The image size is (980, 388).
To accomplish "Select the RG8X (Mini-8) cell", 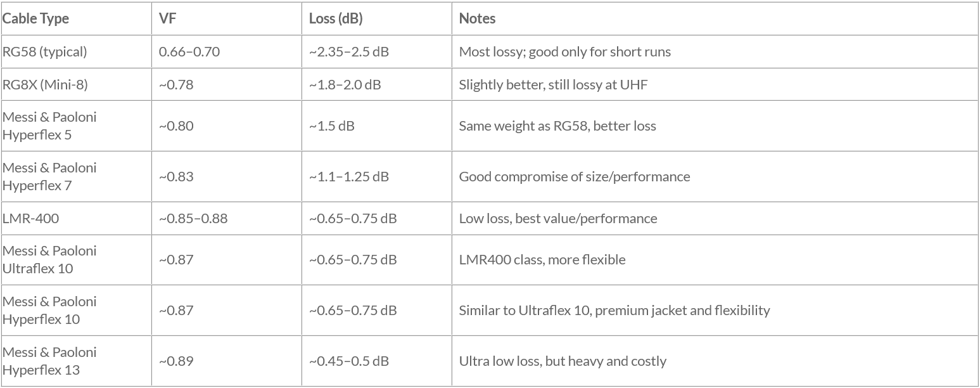I will click(48, 84).
